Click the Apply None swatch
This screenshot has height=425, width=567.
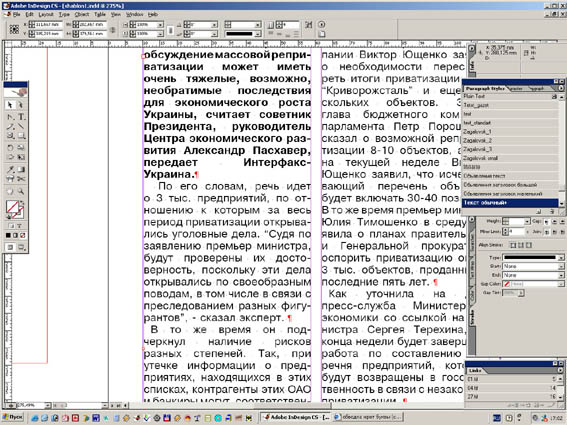click(x=23, y=235)
